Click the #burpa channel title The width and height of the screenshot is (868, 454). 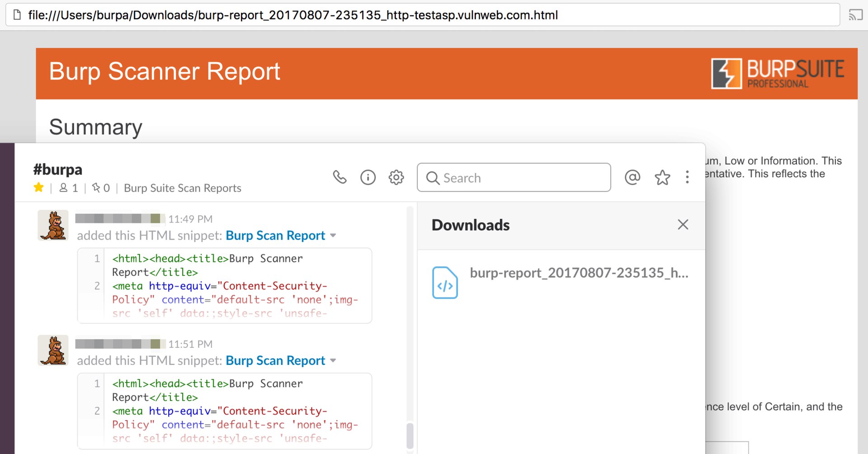(x=58, y=170)
